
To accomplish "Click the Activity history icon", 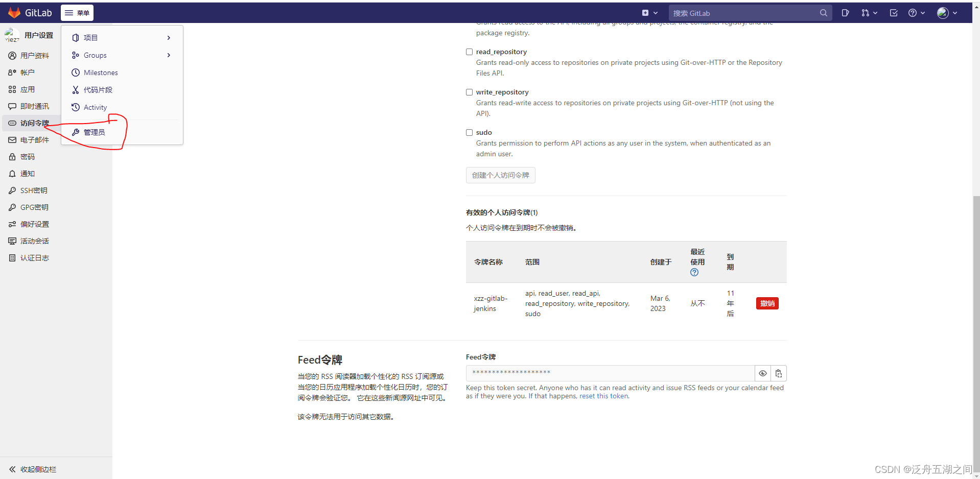I will pyautogui.click(x=76, y=107).
